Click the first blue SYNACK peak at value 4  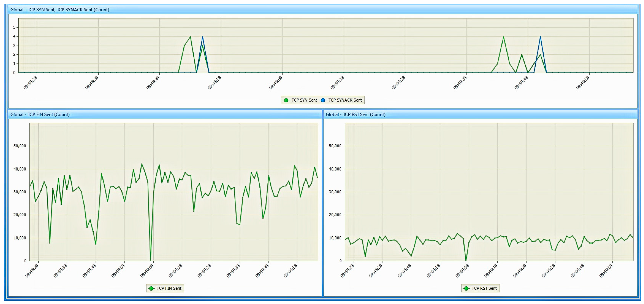coord(202,37)
